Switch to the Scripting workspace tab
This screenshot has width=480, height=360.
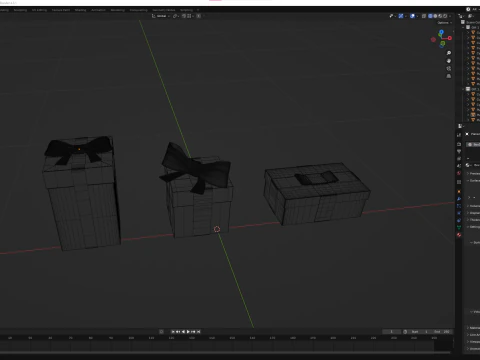(186, 10)
